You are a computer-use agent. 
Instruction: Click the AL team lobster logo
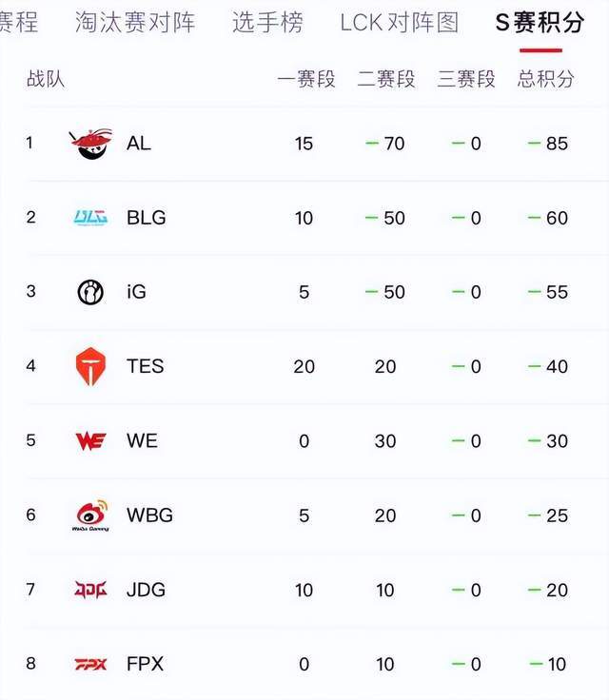90,144
